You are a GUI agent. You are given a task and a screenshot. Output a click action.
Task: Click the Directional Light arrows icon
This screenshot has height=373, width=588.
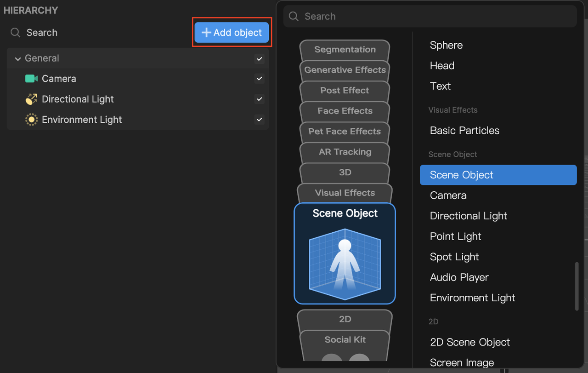(31, 99)
